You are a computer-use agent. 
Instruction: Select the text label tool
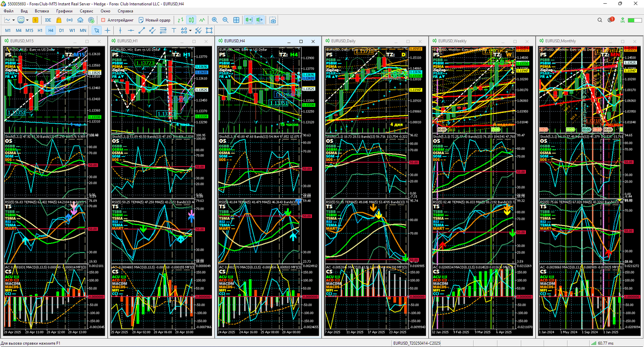pos(174,31)
